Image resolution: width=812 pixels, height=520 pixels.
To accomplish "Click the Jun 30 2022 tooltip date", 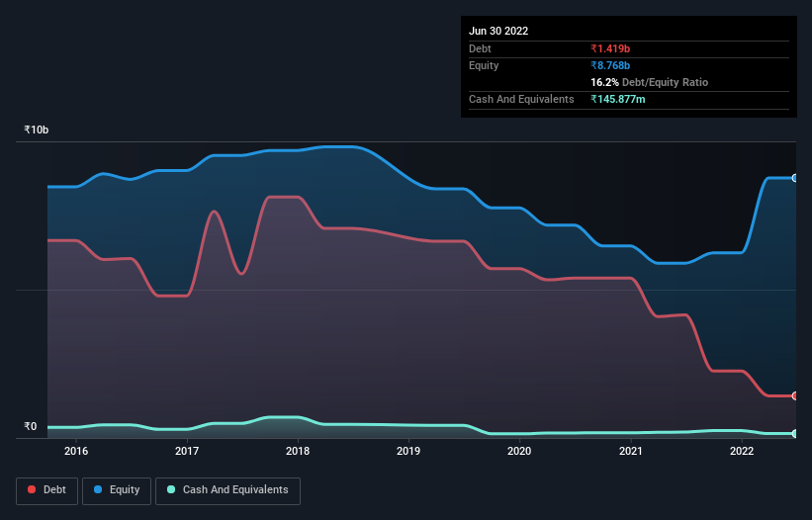I will tap(498, 31).
